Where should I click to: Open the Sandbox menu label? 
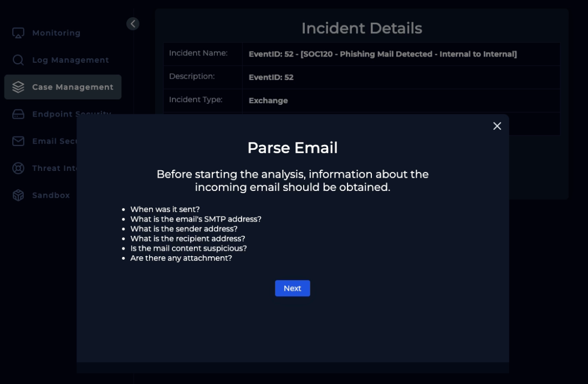tap(51, 195)
